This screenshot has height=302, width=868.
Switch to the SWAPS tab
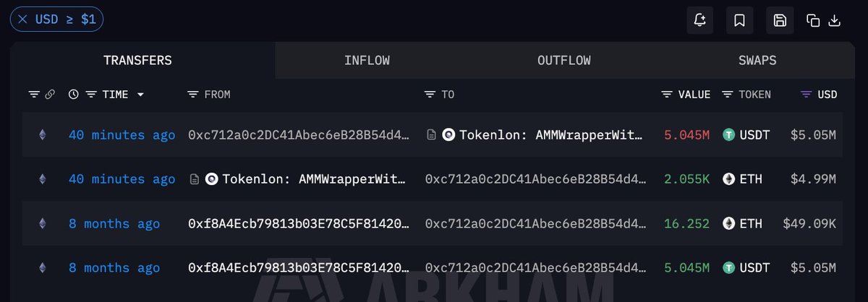point(757,61)
